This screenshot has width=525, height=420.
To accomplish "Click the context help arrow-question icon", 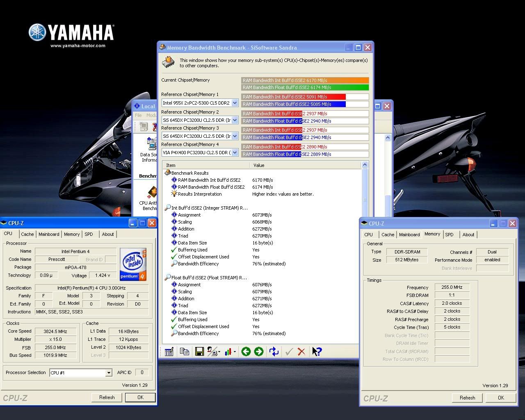I will point(317,352).
